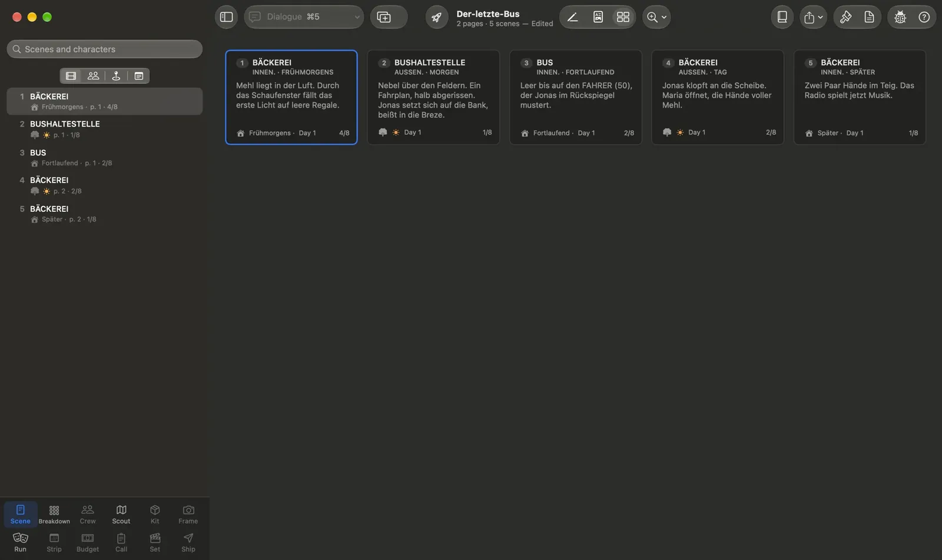Open the Ship tab
Screen dimensions: 942x560
(188, 542)
